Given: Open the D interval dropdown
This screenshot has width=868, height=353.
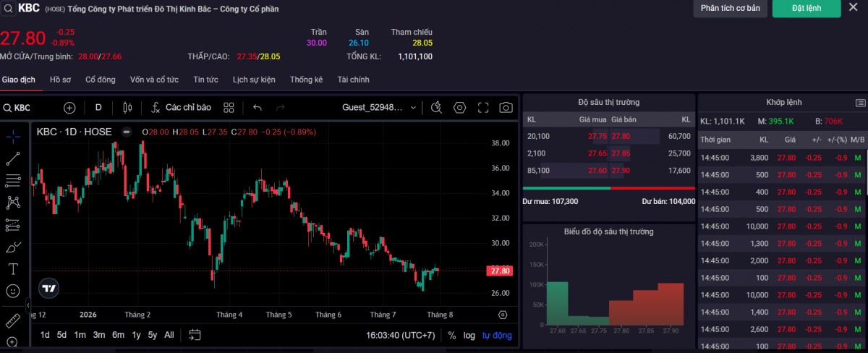Looking at the screenshot, I should click(98, 108).
